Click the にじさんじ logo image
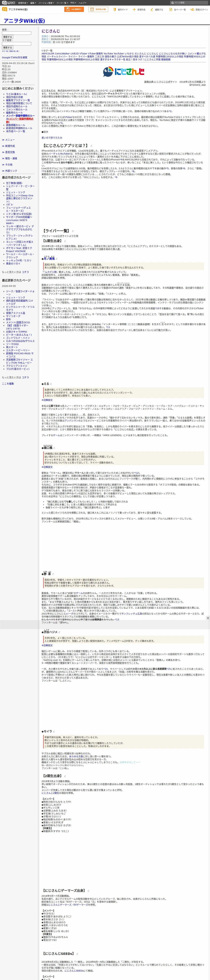This screenshot has height=980, width=210. (123, 71)
